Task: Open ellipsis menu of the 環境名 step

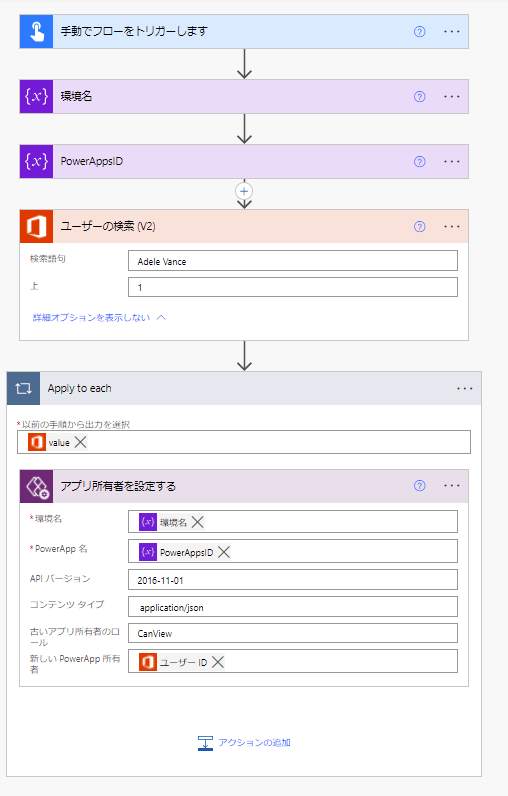Action: pyautogui.click(x=452, y=96)
